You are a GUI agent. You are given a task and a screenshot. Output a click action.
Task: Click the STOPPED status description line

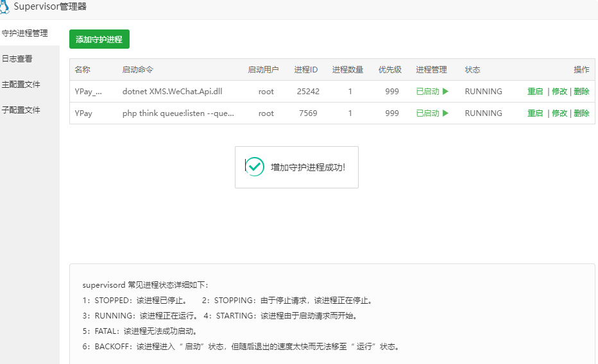(x=136, y=301)
